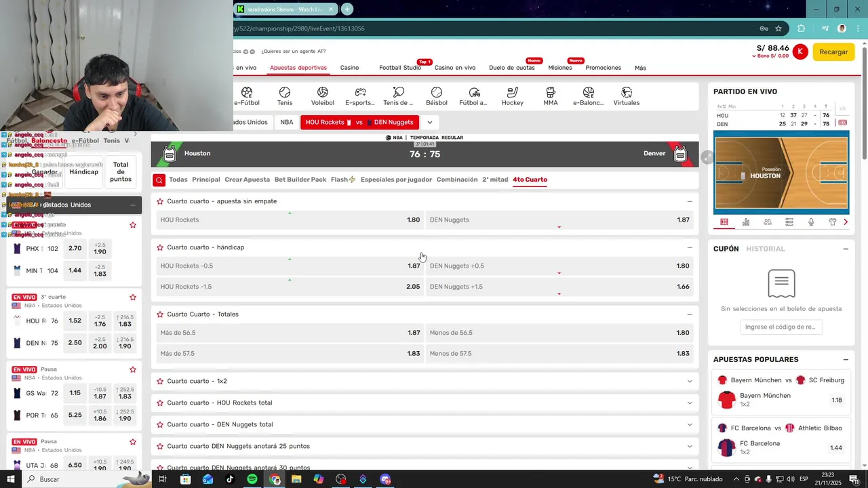
Task: Open the commentary microphone icon
Action: tap(811, 222)
